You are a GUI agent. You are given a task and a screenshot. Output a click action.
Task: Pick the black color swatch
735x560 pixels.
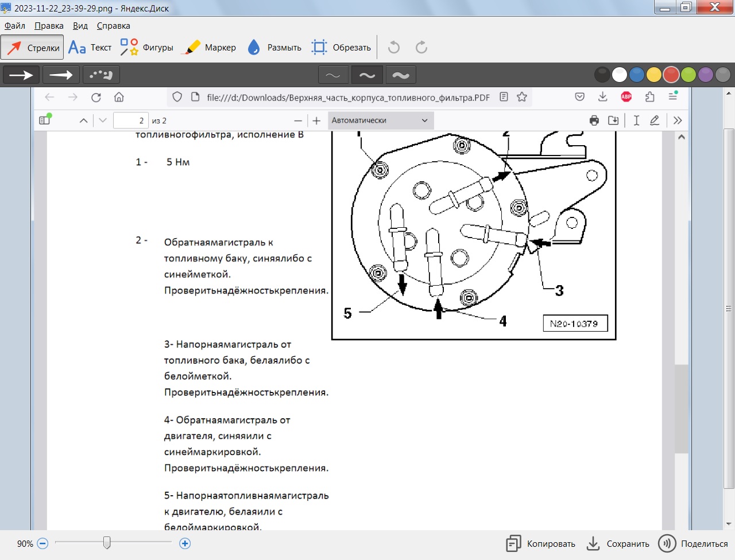[602, 75]
